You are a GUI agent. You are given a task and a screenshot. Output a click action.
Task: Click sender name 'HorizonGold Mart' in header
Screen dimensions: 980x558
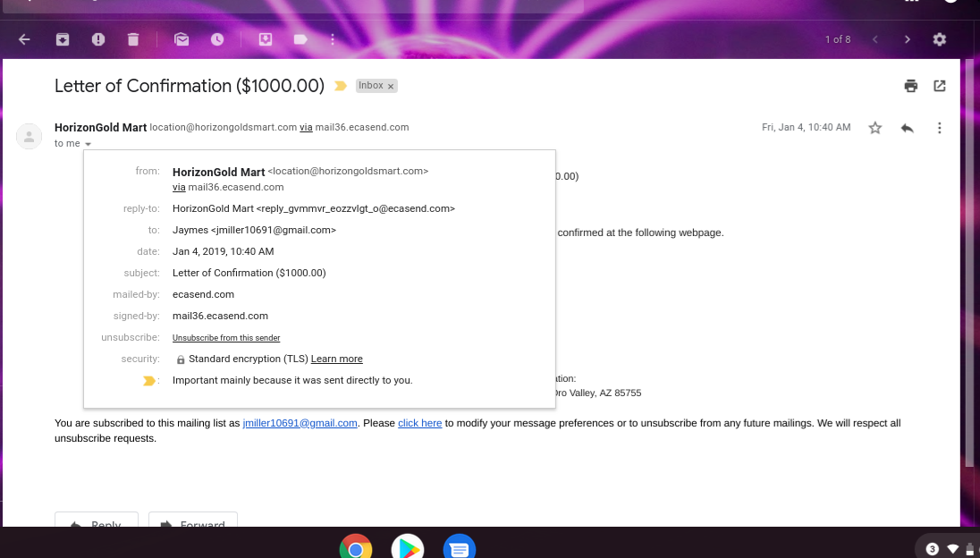coord(101,128)
